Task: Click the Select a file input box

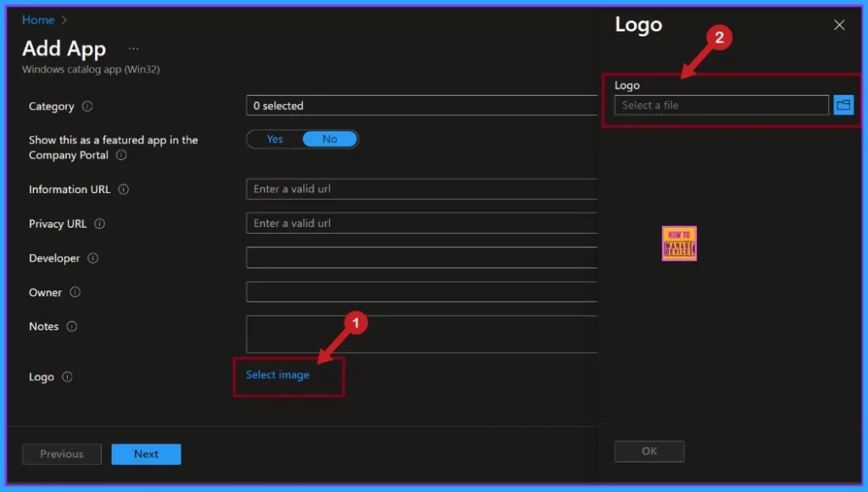Action: pyautogui.click(x=721, y=105)
